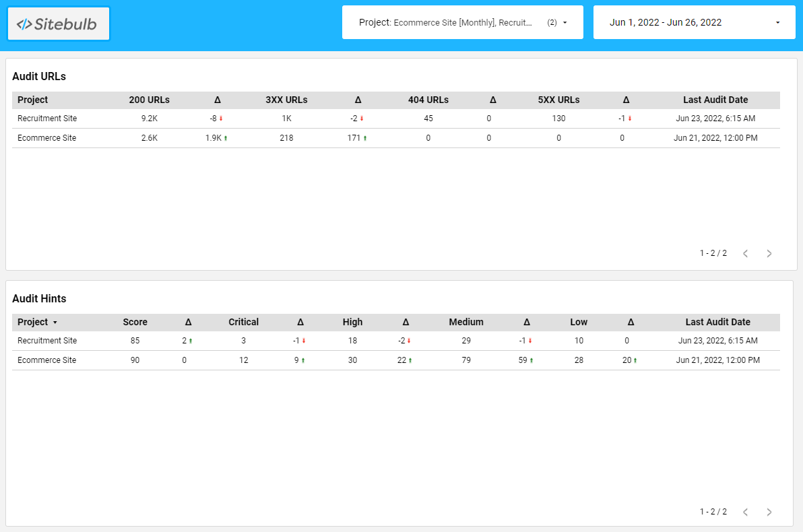Image resolution: width=803 pixels, height=532 pixels.
Task: Click the 171 delta value
Action: point(354,138)
